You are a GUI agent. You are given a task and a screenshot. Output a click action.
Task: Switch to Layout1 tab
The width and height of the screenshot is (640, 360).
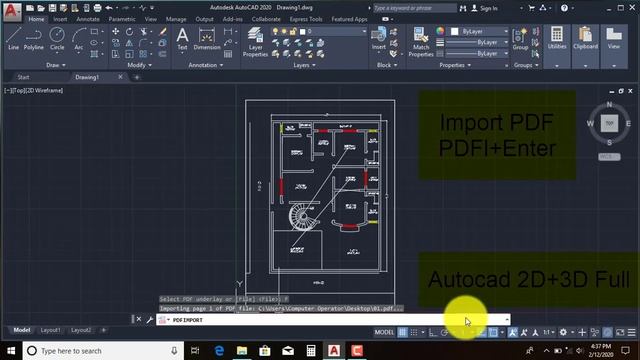pos(50,330)
